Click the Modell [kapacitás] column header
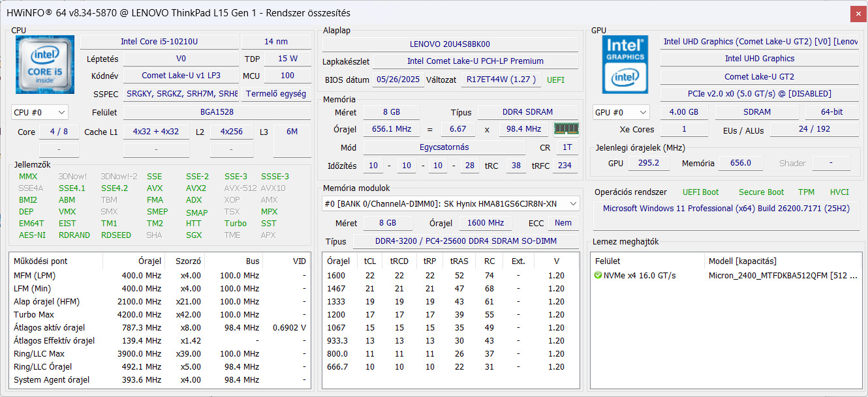This screenshot has width=868, height=397. 783,261
